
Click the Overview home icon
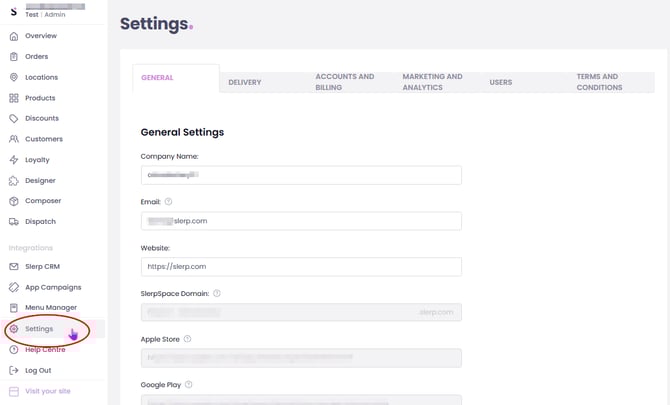pos(14,36)
